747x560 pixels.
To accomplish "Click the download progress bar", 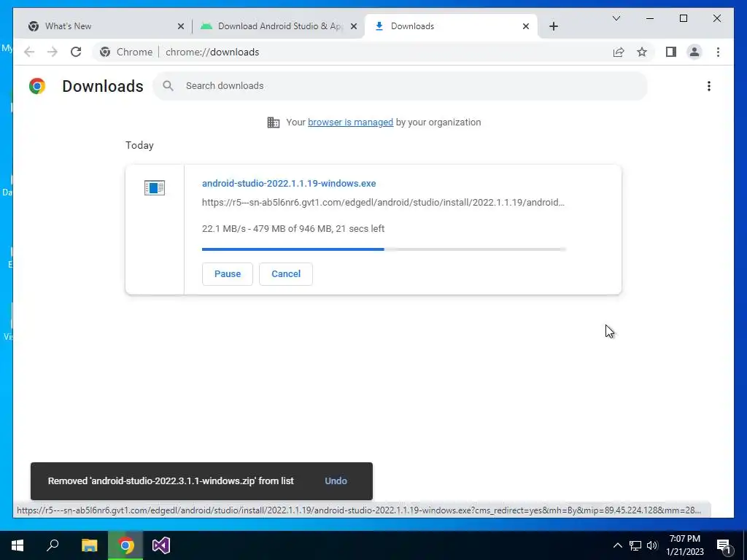I will click(384, 249).
